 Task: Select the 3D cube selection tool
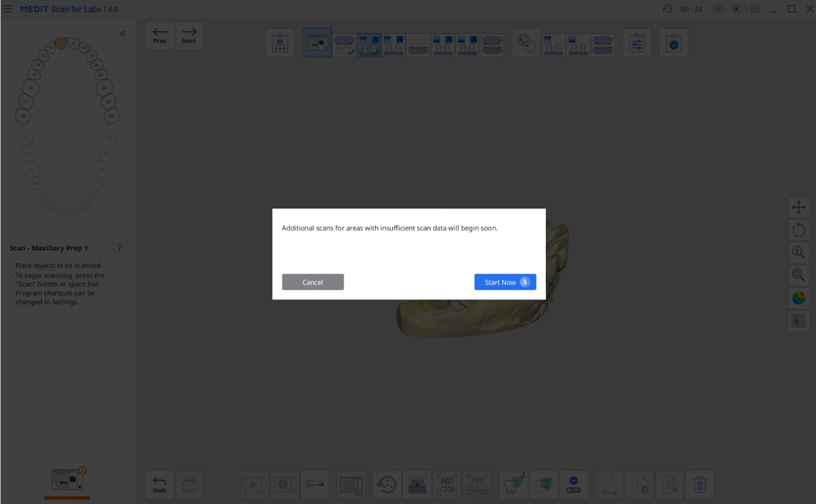(x=544, y=485)
